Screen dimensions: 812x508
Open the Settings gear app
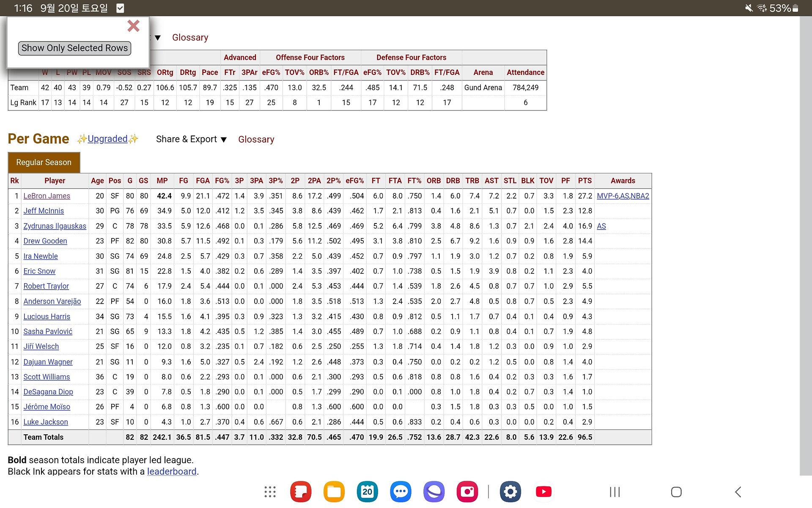[x=510, y=492]
